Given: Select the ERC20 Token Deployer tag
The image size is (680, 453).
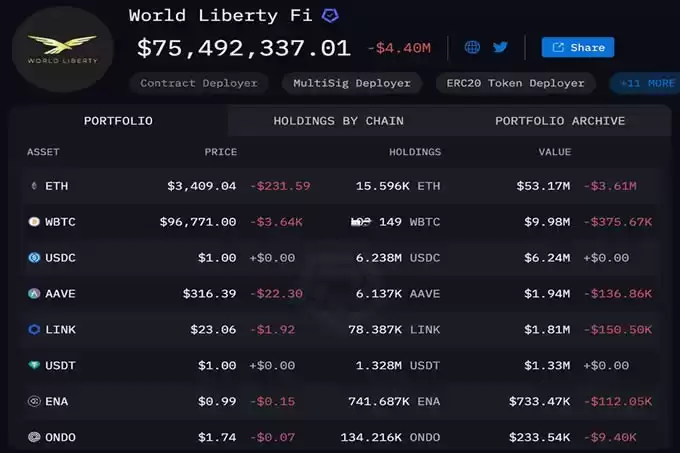Looking at the screenshot, I should pyautogui.click(x=515, y=83).
